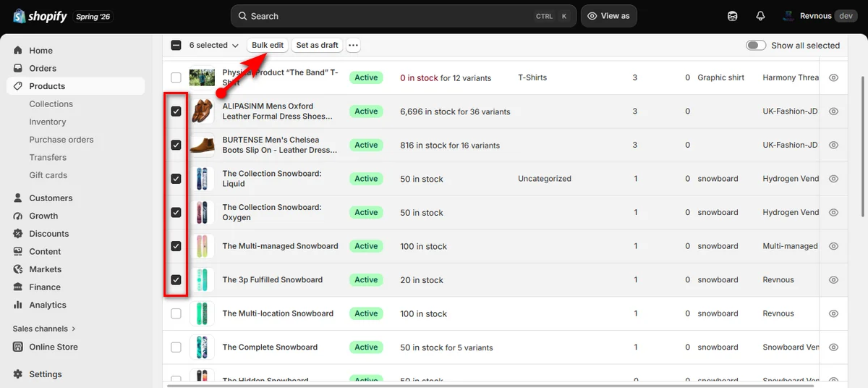The image size is (868, 388).
Task: Check The Multi-location Snowboard checkbox
Action: [176, 313]
